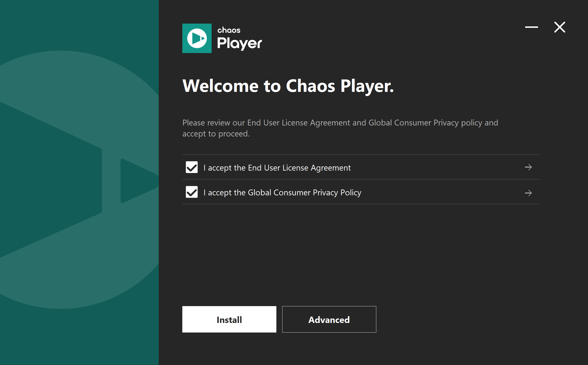Screen dimensions: 588x365
Task: Click the Chaos Player logo icon
Action: 197,38
